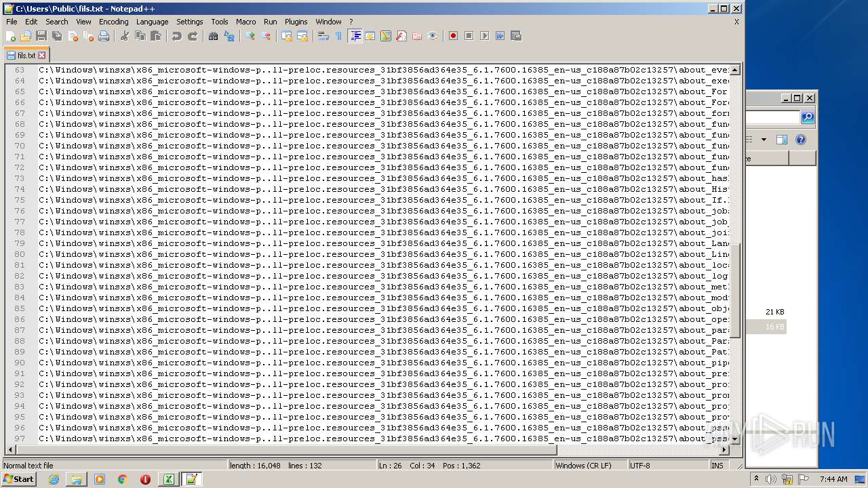
Task: Click the Close All toolbar icon
Action: [x=88, y=36]
